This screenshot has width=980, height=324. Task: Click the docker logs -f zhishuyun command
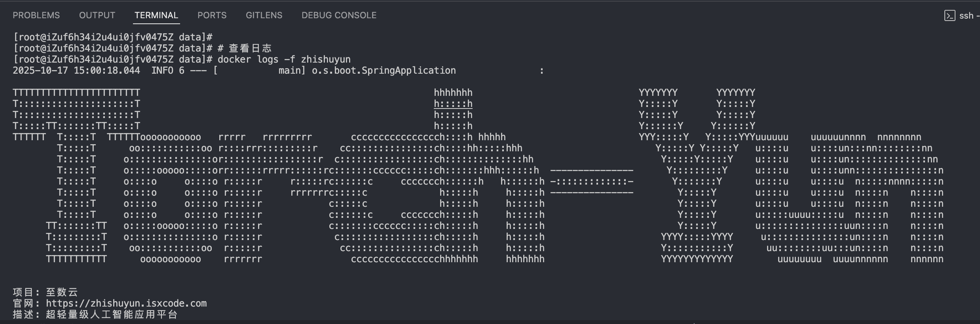coord(284,59)
